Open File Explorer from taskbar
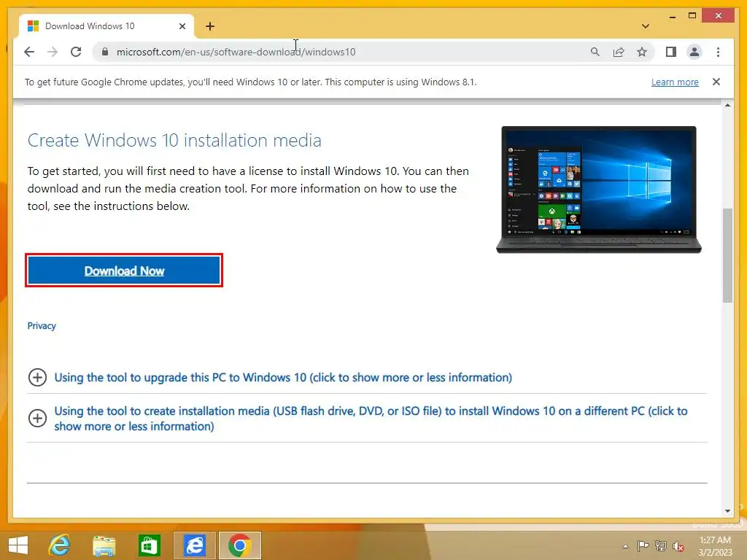The image size is (747, 560). pos(104,545)
